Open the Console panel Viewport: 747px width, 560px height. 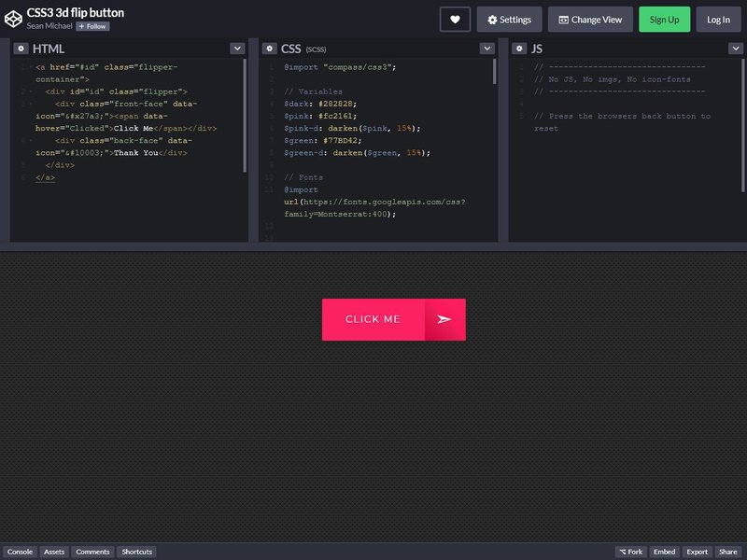[x=20, y=552]
